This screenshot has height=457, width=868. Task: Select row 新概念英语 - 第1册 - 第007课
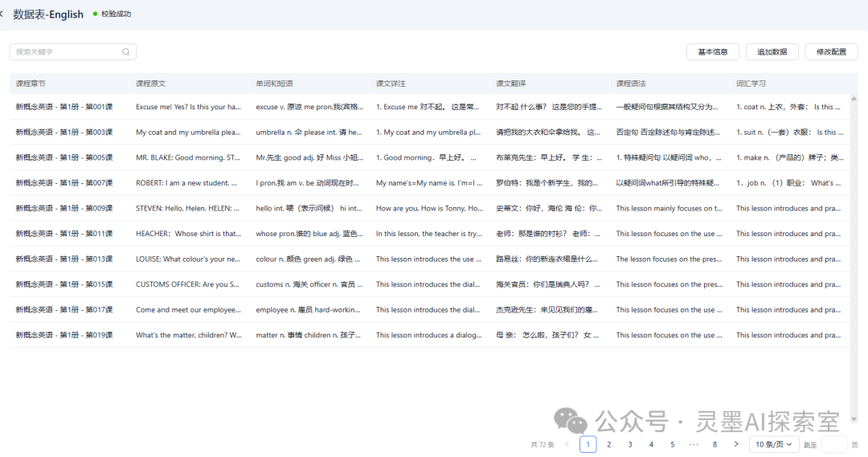[429, 183]
